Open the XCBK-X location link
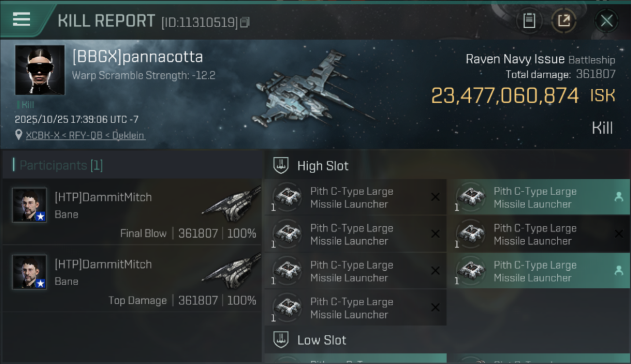 coord(85,135)
